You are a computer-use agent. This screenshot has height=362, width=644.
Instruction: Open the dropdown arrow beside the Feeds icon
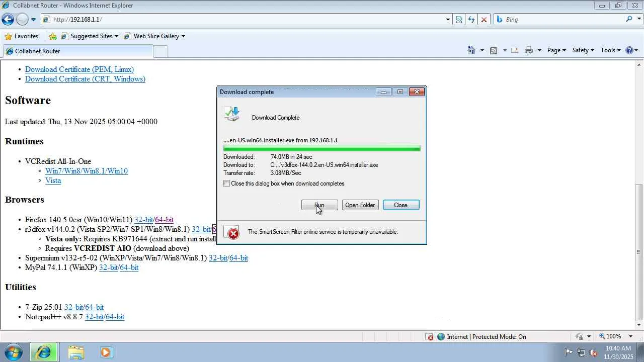[504, 50]
